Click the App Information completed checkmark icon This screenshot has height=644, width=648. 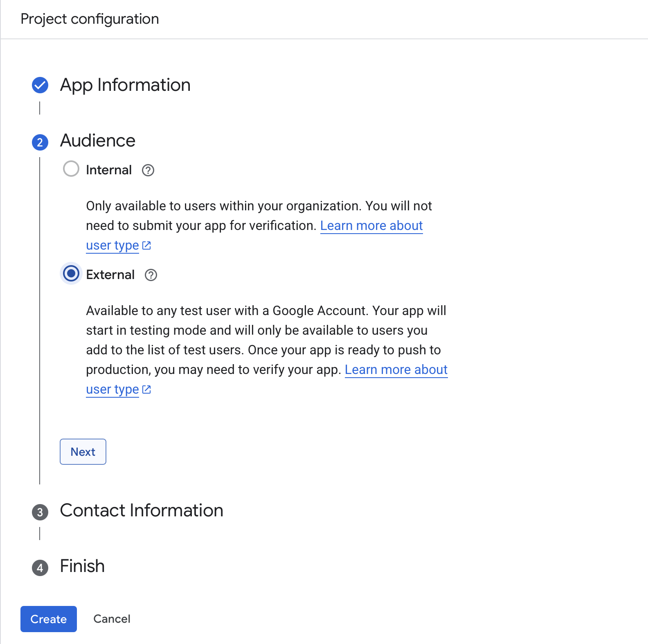[40, 85]
